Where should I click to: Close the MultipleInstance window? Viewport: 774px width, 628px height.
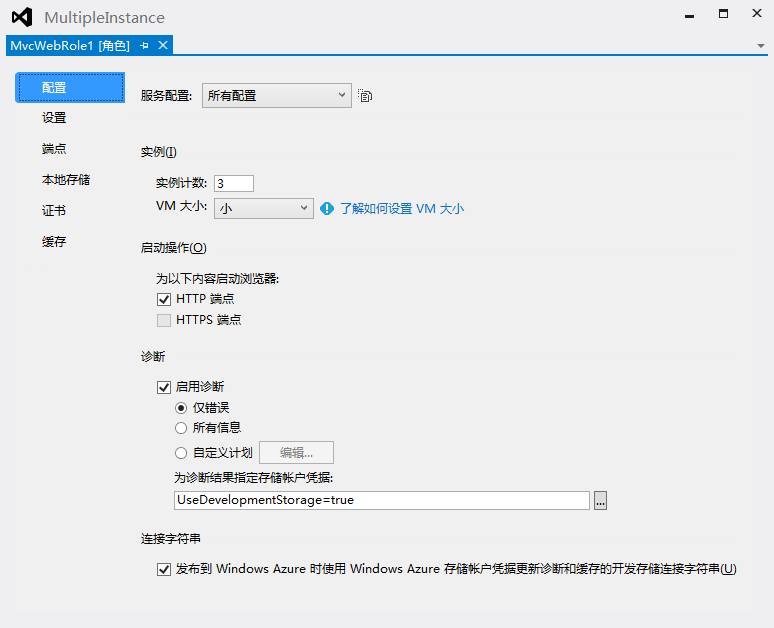click(x=757, y=13)
